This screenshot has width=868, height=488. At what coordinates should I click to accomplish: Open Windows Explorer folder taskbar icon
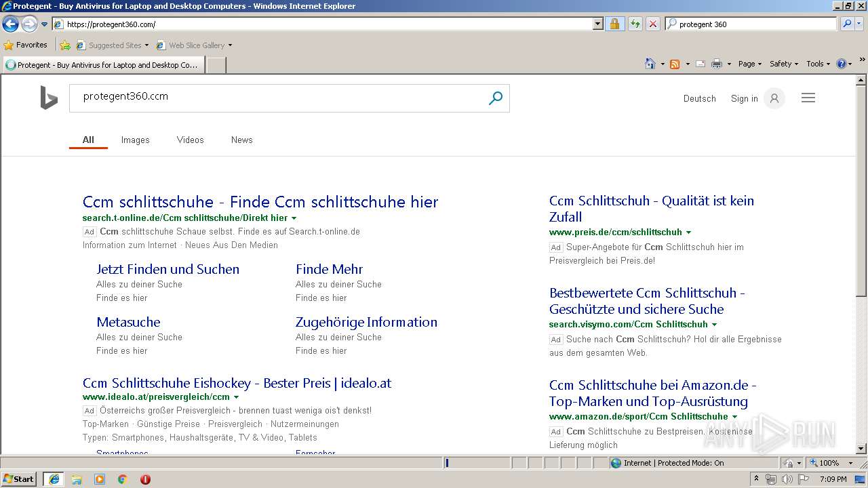77,479
